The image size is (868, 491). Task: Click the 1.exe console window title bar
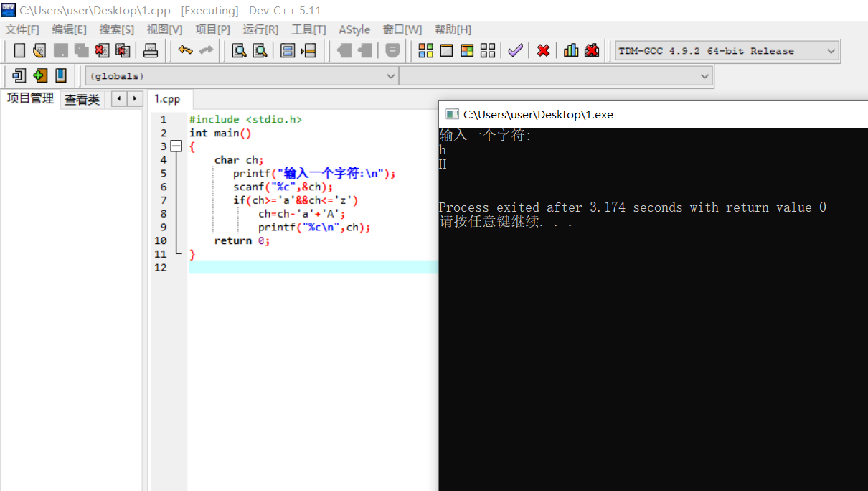tap(653, 114)
